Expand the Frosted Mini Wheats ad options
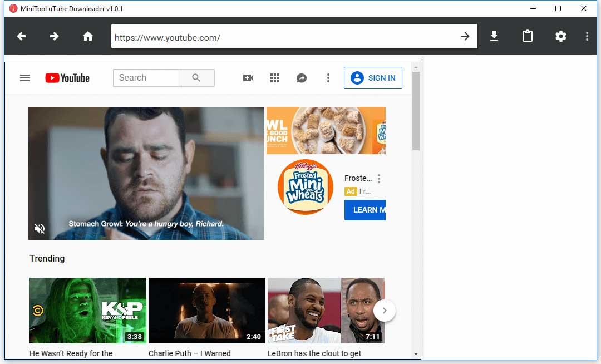This screenshot has width=601, height=364. 379,178
